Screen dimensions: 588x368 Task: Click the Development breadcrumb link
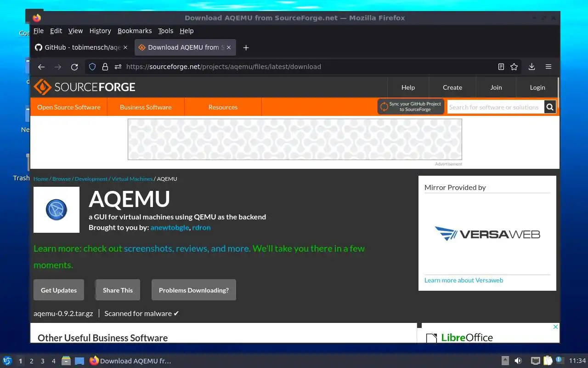click(91, 179)
